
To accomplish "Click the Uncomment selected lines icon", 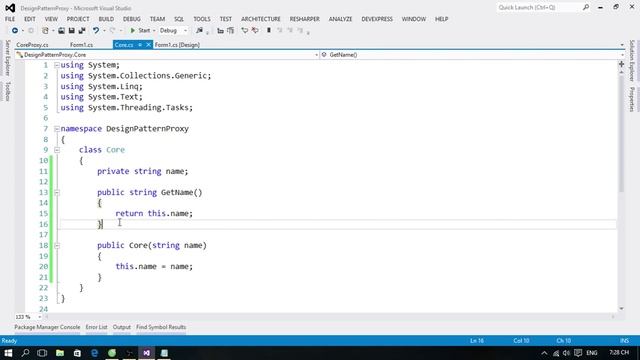I will 255,31.
